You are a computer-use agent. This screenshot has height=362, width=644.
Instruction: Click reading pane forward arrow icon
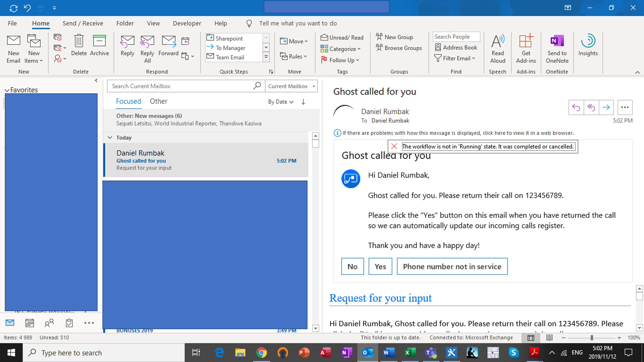pos(606,107)
